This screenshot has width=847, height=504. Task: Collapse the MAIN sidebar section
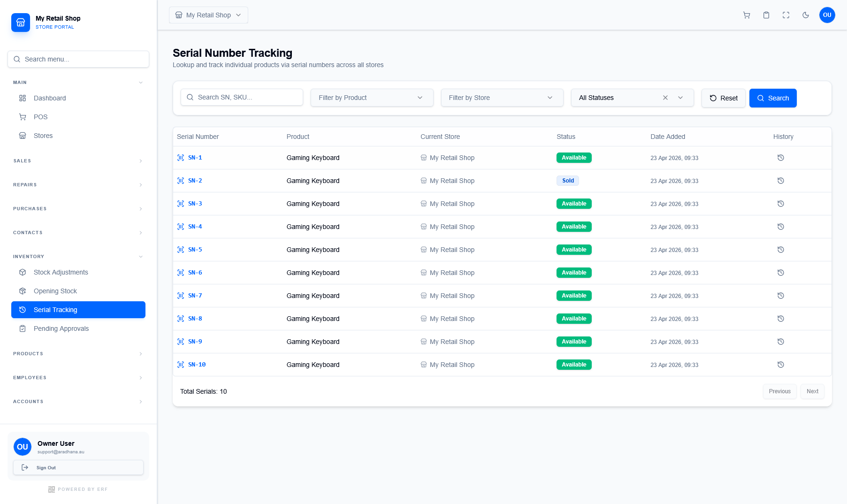pyautogui.click(x=78, y=83)
